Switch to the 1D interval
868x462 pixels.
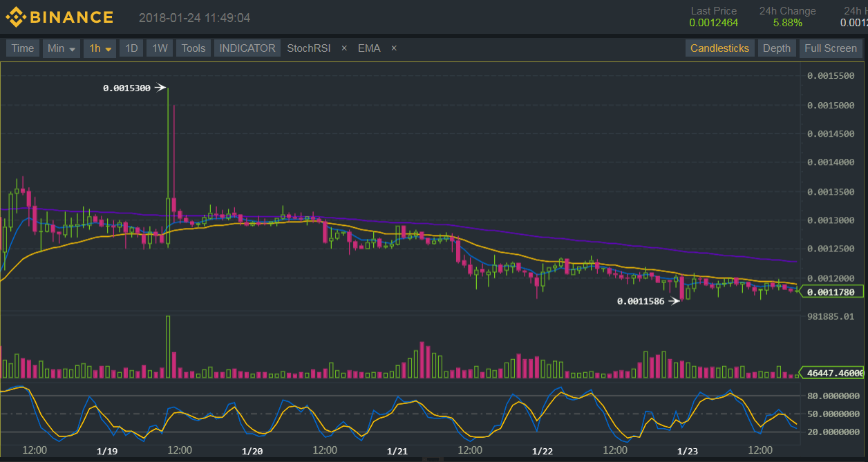131,48
